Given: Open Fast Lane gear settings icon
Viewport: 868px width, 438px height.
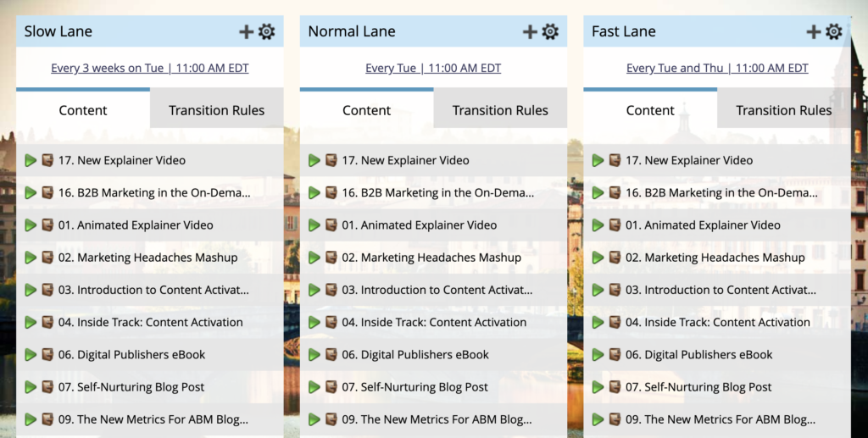Looking at the screenshot, I should tap(834, 31).
